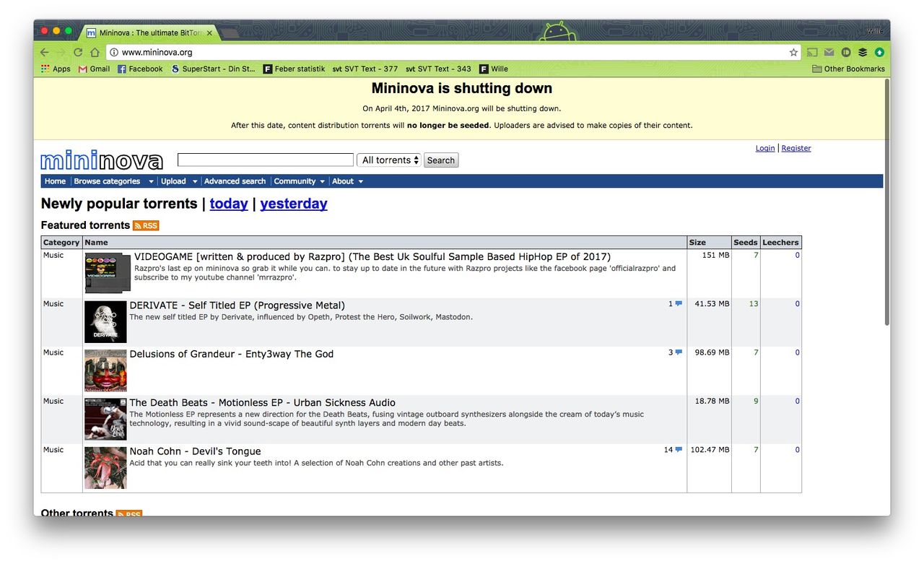Image resolution: width=924 pixels, height=564 pixels.
Task: Open The Death Beats - Motionless EP link
Action: point(262,402)
